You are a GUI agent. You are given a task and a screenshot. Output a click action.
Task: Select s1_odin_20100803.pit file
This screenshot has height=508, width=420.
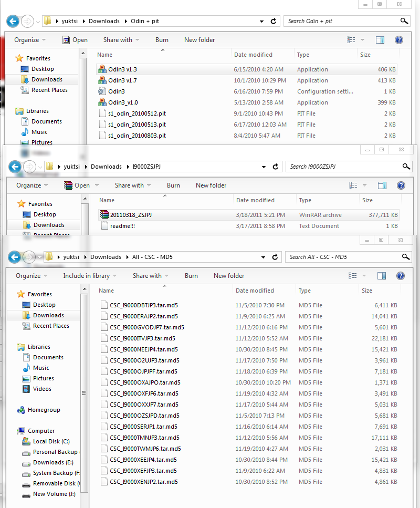click(136, 136)
